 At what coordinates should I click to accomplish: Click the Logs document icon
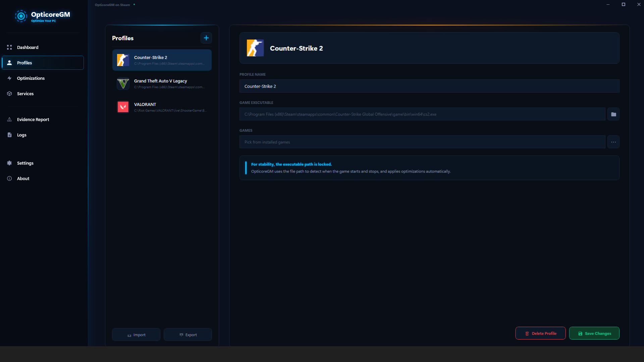point(9,135)
